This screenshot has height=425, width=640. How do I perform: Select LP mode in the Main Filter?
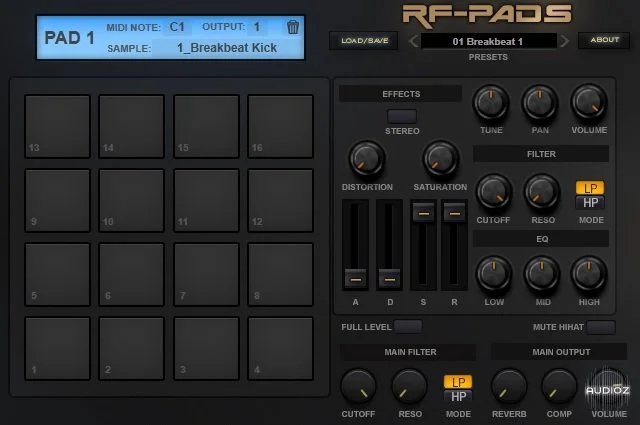pyautogui.click(x=458, y=382)
